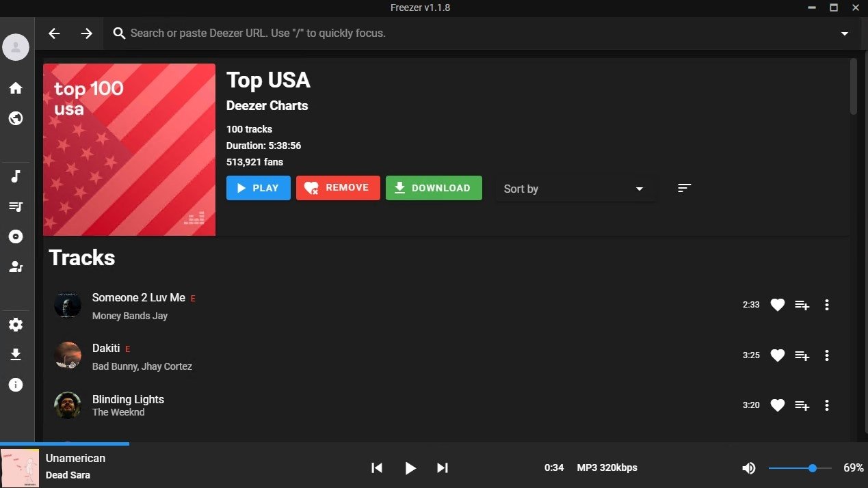Toggle favorite heart for Someone 2 Luv Me
Viewport: 868px width, 488px height.
tap(778, 305)
